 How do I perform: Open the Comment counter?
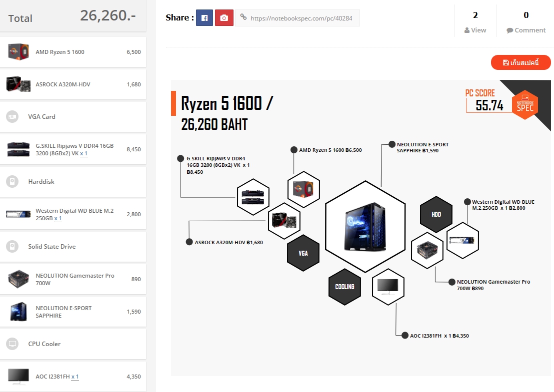(x=525, y=21)
